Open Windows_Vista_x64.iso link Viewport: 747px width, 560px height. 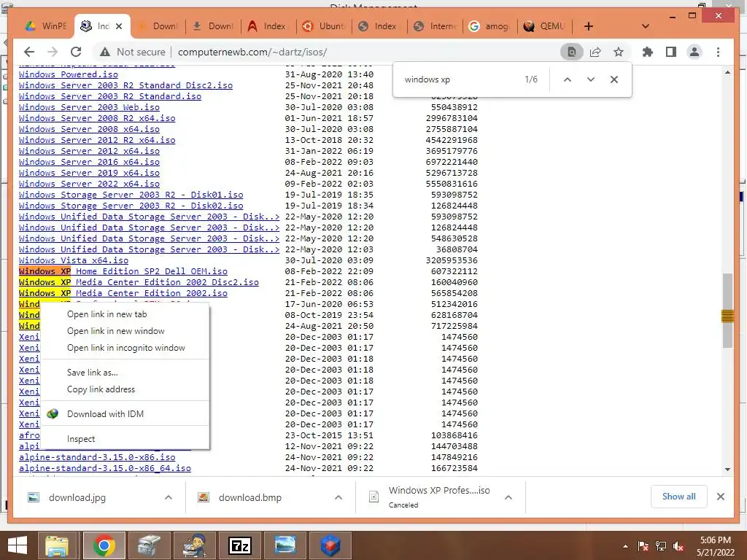74,260
